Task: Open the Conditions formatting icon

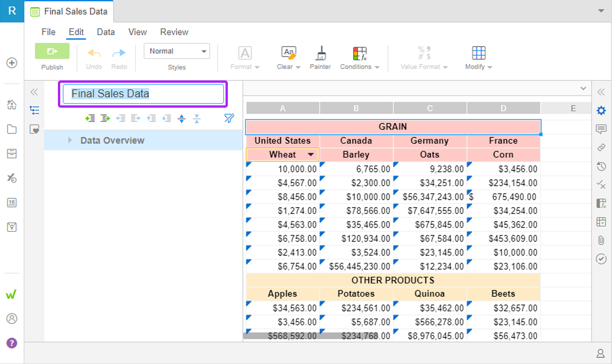Action: click(360, 53)
